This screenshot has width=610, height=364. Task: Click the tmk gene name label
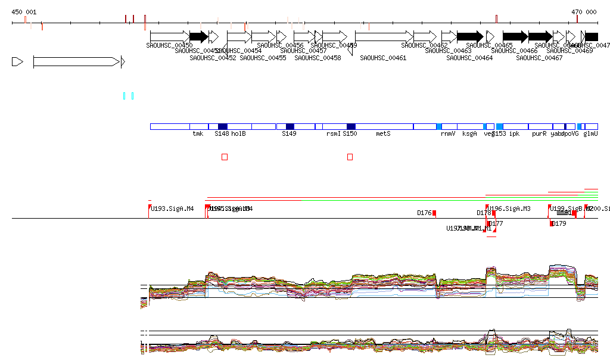(198, 133)
